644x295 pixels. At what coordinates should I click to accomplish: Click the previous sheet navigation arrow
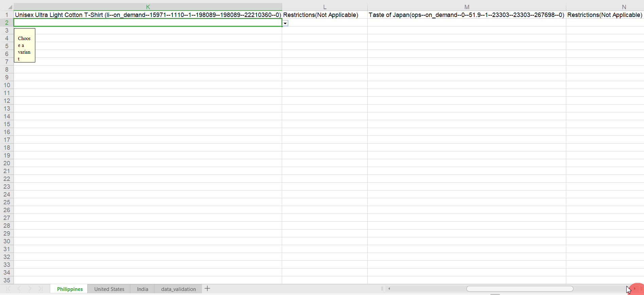coord(19,289)
